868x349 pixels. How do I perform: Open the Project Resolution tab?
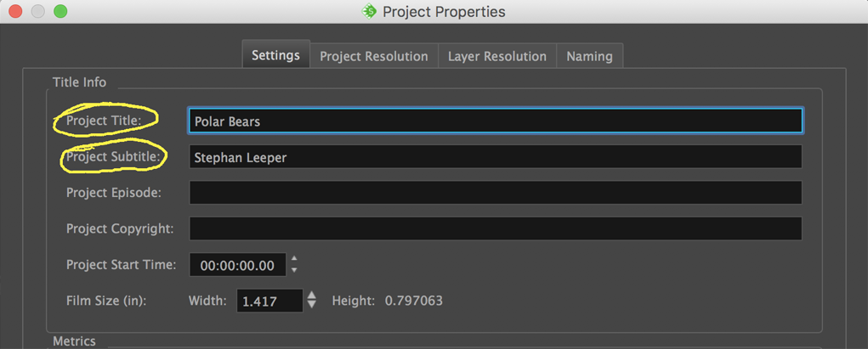pyautogui.click(x=373, y=57)
